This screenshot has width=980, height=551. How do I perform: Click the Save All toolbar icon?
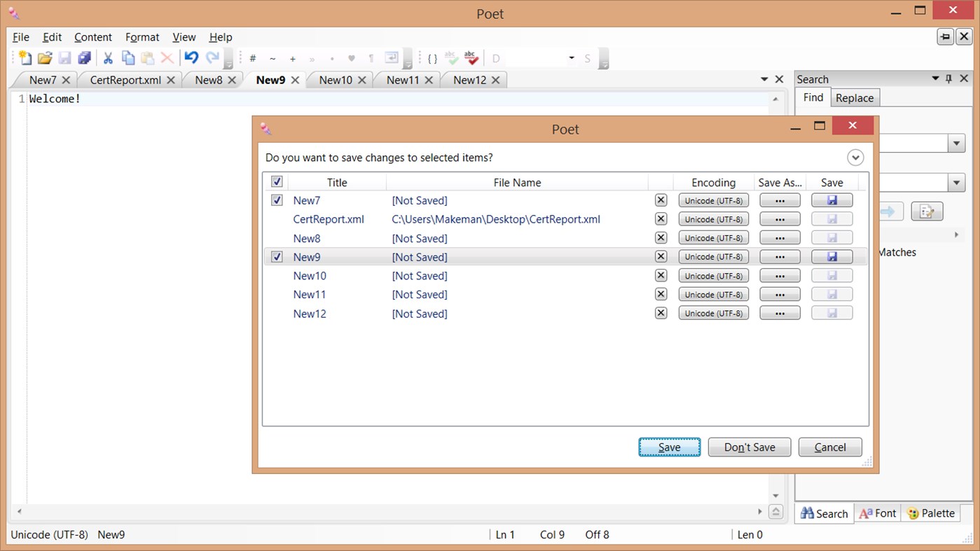[x=84, y=58]
